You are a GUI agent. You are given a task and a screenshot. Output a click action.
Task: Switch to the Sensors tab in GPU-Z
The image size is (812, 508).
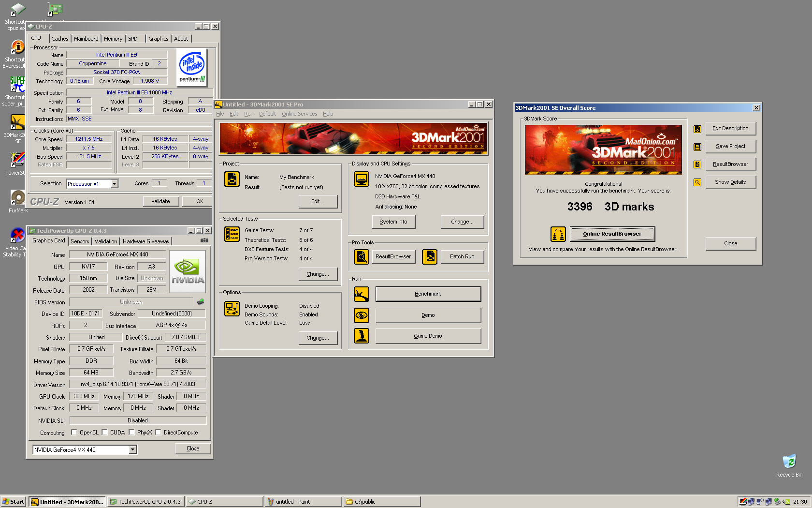[x=80, y=241]
